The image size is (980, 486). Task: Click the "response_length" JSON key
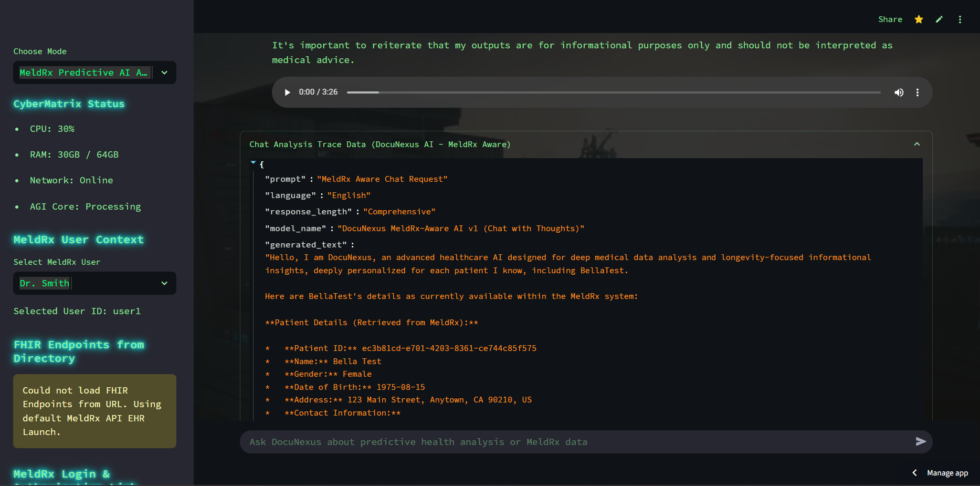tap(309, 212)
